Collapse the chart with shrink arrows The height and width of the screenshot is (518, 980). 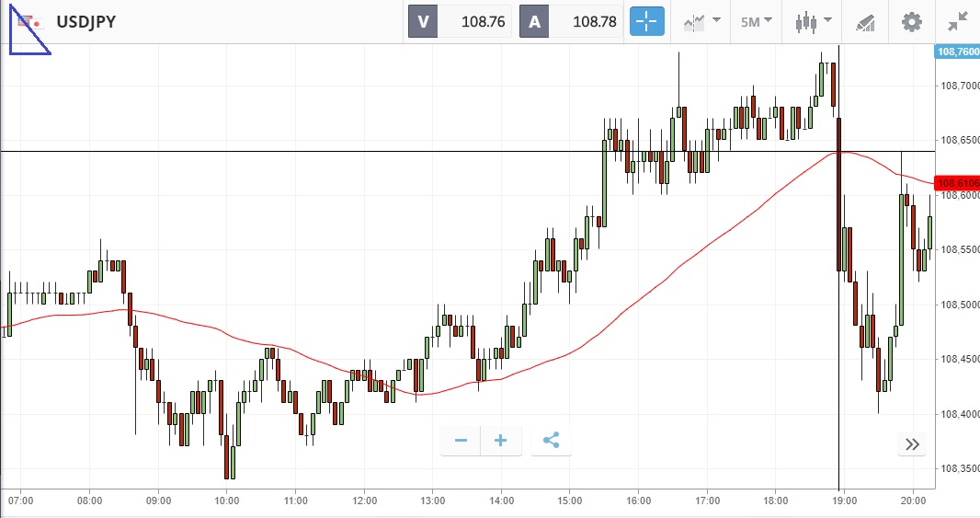coord(957,21)
